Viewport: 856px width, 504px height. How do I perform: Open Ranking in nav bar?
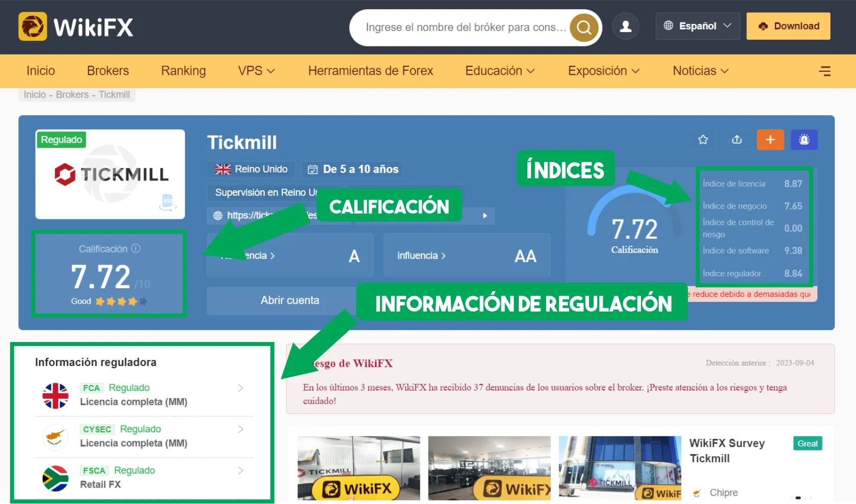point(183,71)
